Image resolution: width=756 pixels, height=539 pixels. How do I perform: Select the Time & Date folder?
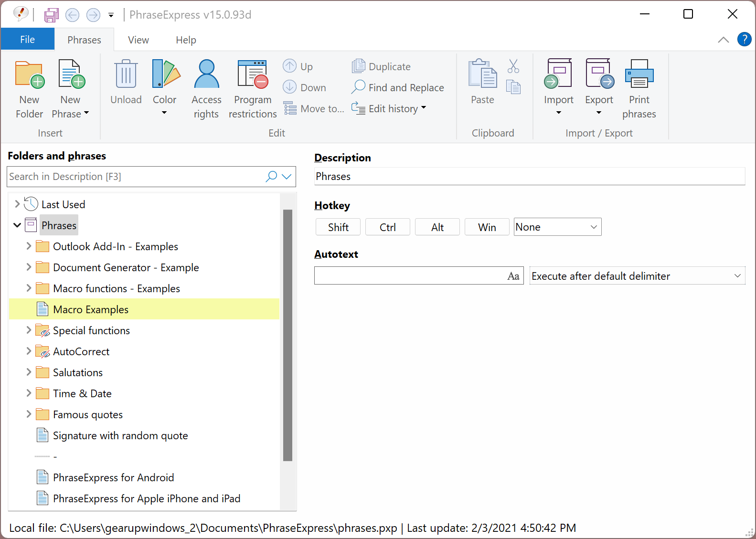[82, 393]
